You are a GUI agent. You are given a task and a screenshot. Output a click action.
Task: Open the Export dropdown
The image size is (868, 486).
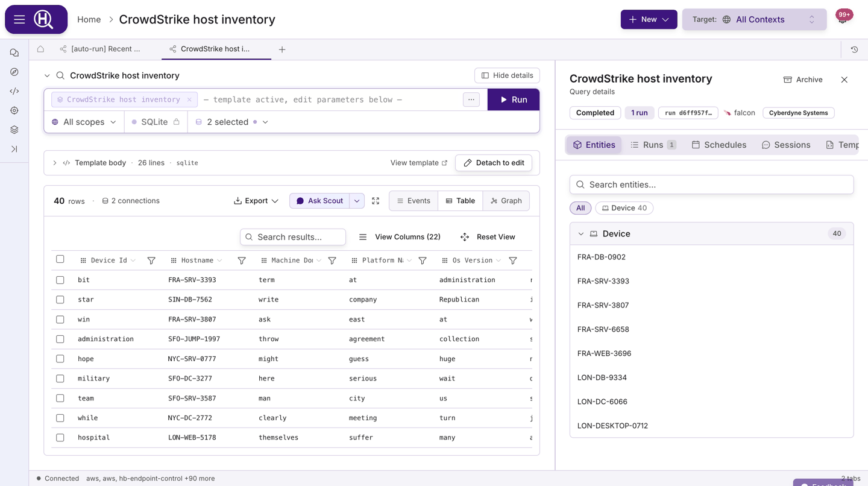pos(256,201)
